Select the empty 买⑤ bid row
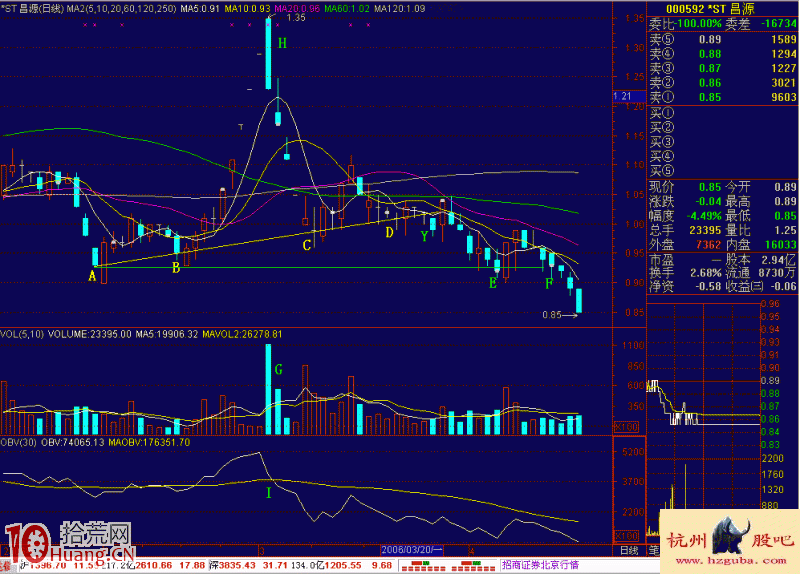800x574 pixels. (x=722, y=170)
